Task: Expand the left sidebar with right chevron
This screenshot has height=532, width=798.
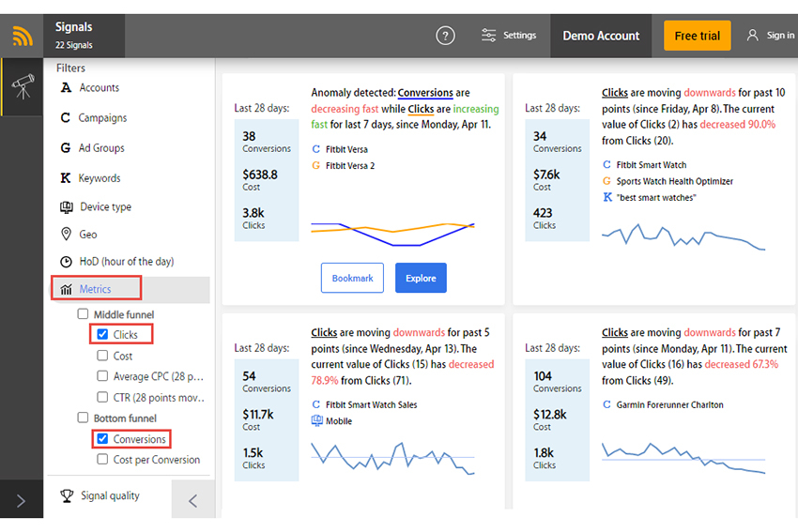Action: (22, 501)
